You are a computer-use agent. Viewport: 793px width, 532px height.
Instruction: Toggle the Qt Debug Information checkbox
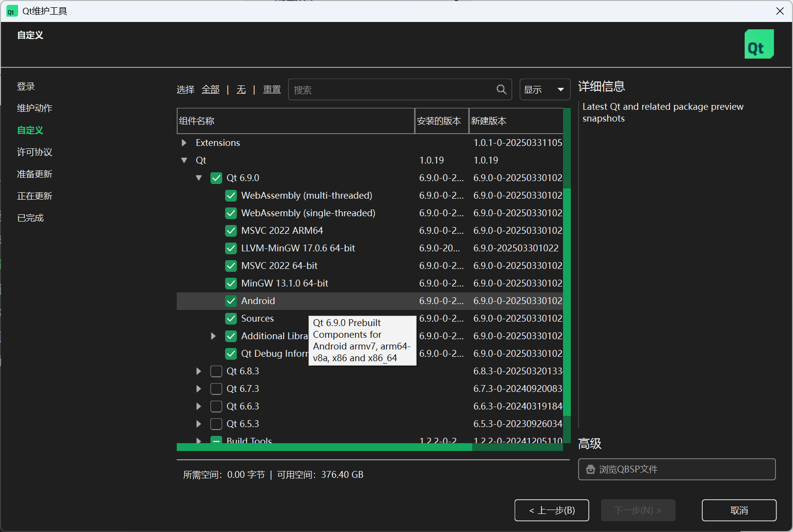pos(231,353)
